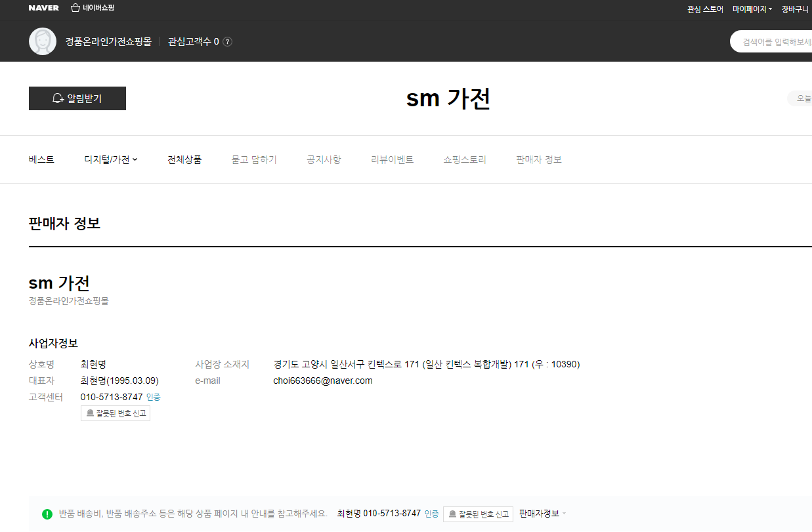This screenshot has height=532, width=812.
Task: Open the 전체상품 menu
Action: 184,159
